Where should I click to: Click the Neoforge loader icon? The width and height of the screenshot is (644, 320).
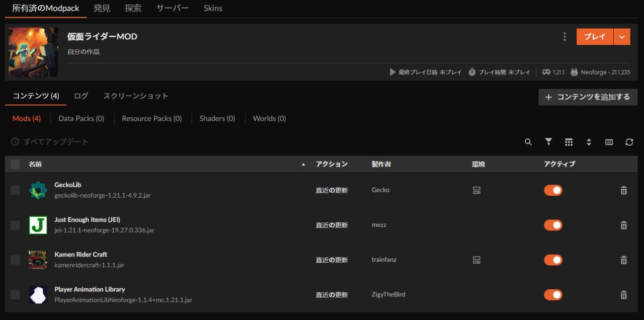(x=574, y=72)
